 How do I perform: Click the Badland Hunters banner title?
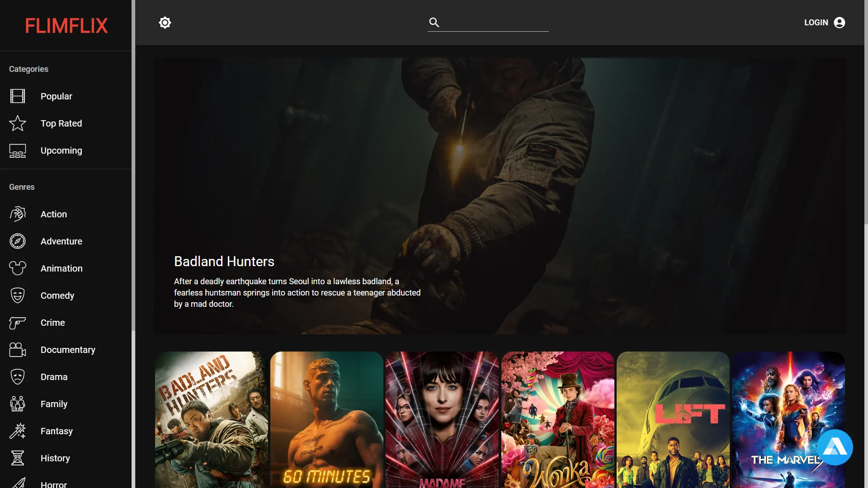pos(224,262)
